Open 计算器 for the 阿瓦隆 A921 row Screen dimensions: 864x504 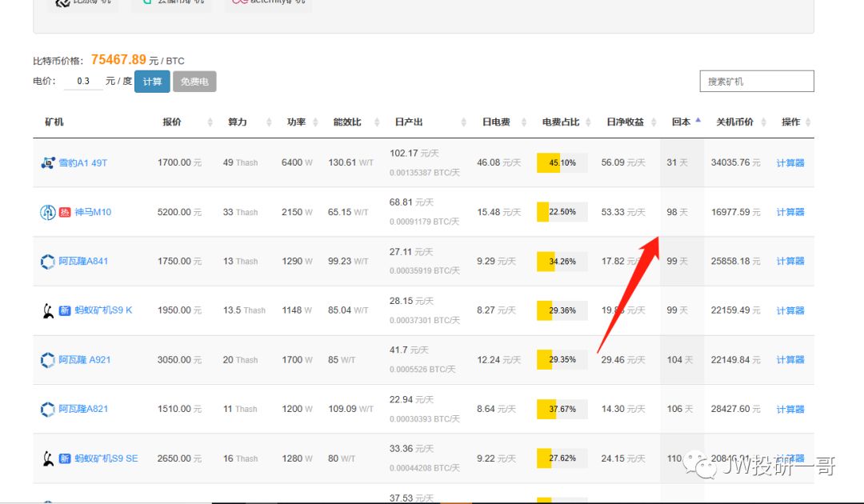click(x=790, y=360)
